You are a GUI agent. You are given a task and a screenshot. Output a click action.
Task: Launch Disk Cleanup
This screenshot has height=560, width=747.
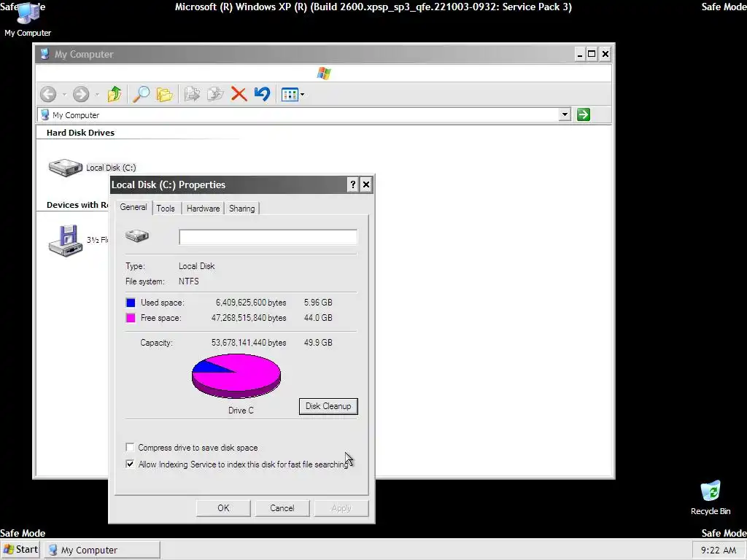click(x=328, y=406)
